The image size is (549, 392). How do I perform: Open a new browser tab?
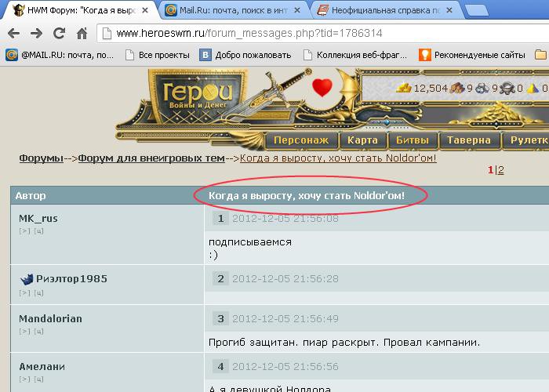click(477, 10)
